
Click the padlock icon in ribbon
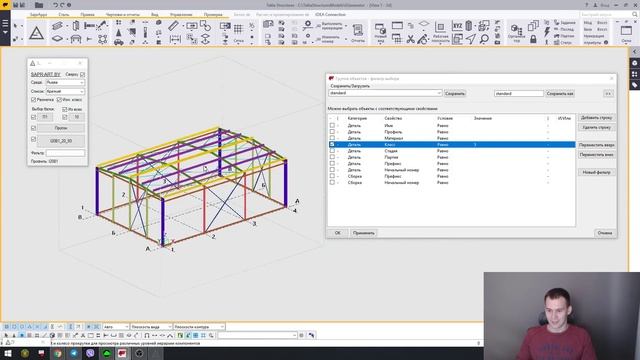click(x=533, y=39)
